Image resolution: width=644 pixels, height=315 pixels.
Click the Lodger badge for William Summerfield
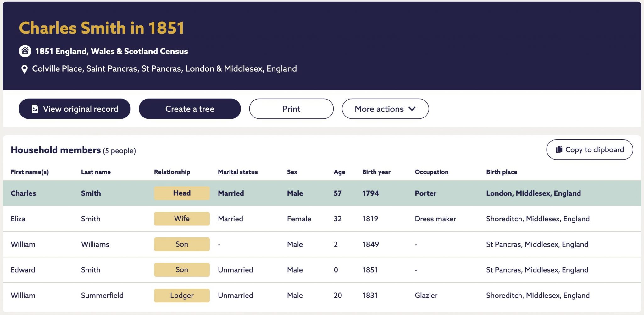point(182,295)
